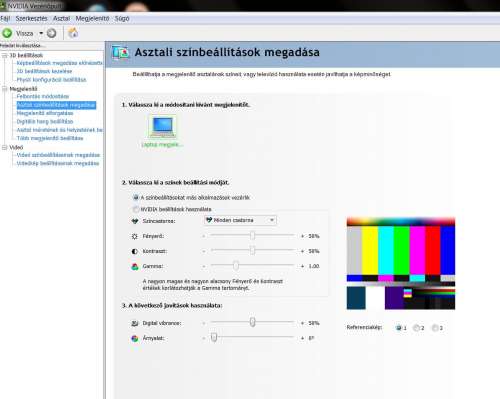
Task: Choose reference image 2 radio button
Action: pos(416,328)
